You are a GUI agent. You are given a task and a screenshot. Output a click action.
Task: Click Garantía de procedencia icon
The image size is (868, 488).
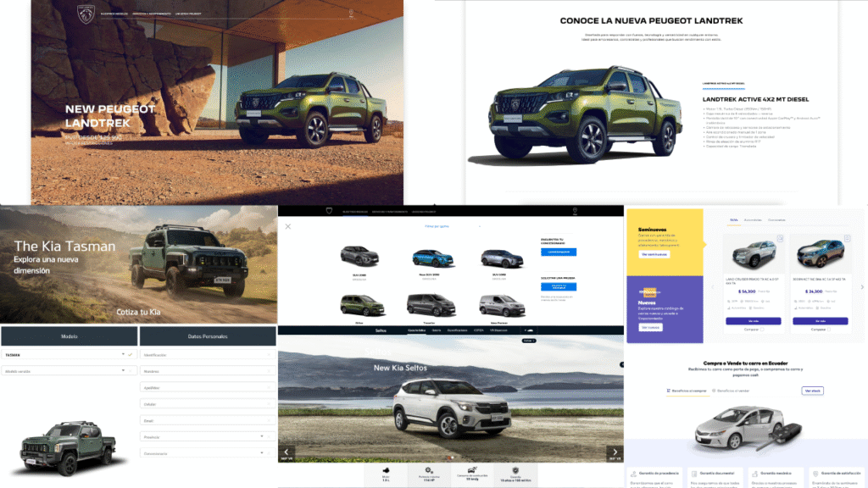[634, 474]
